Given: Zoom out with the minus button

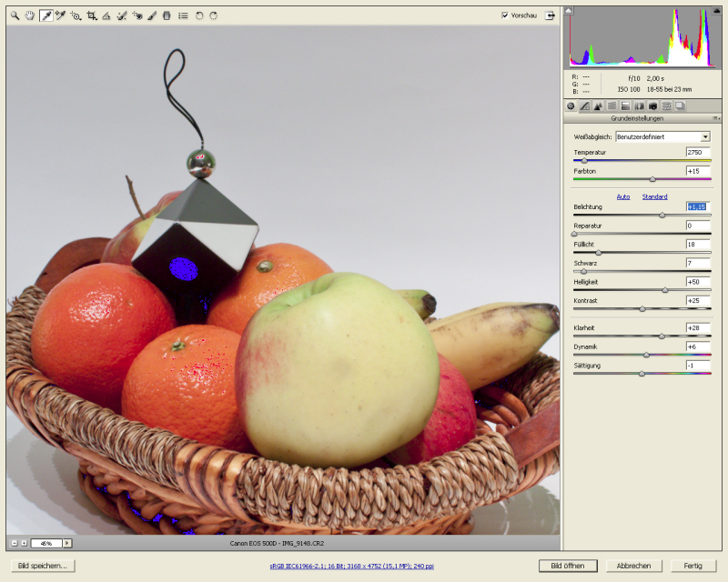Looking at the screenshot, I should (x=15, y=543).
